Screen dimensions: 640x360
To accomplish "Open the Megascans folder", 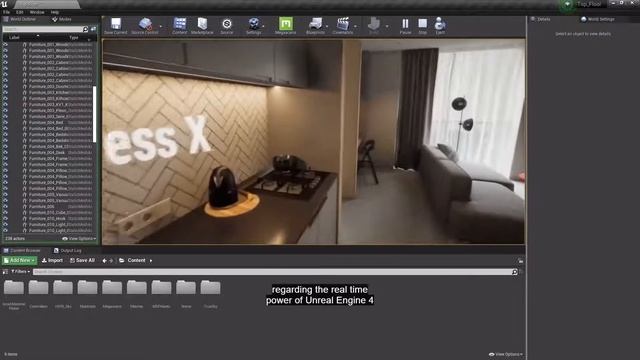I will [112, 287].
